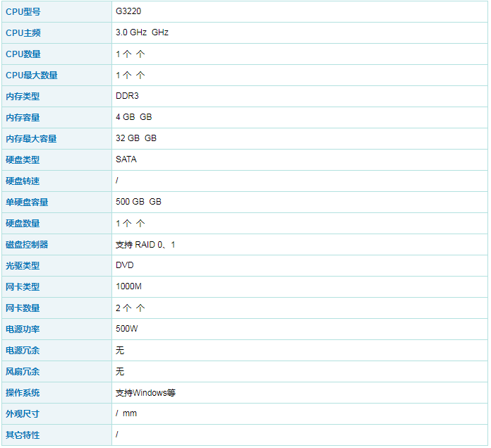Click the CPU型号 label
Viewport: 491px width, 448px height.
tap(23, 12)
